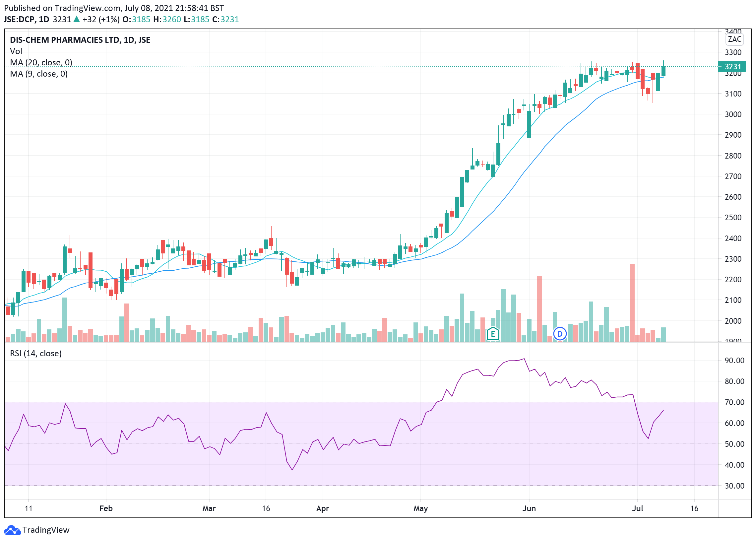The height and width of the screenshot is (542, 756).
Task: Click the Published on TradingView.com header line
Action: click(x=114, y=8)
